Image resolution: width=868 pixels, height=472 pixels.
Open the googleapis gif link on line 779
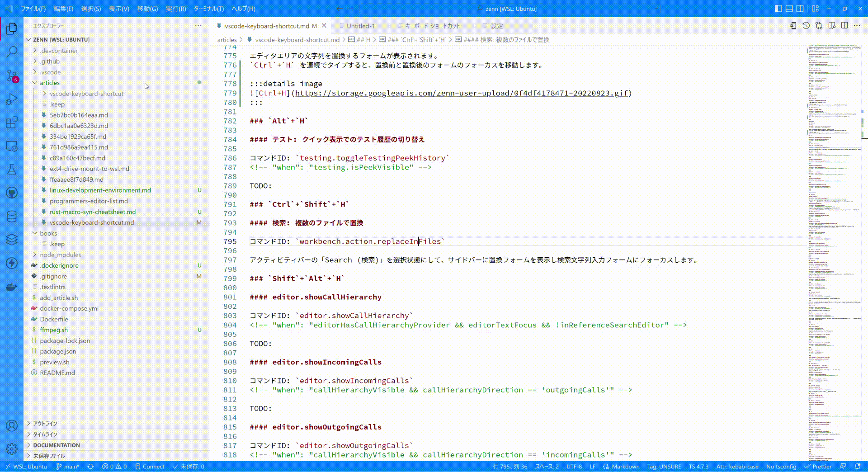coord(462,93)
